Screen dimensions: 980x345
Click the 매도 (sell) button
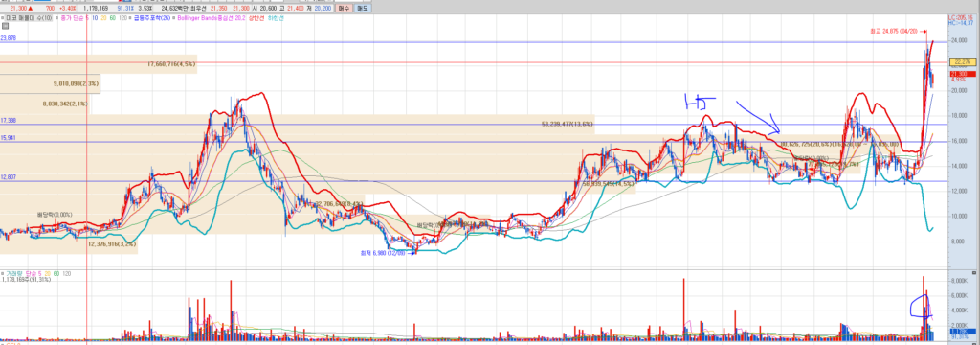363,8
